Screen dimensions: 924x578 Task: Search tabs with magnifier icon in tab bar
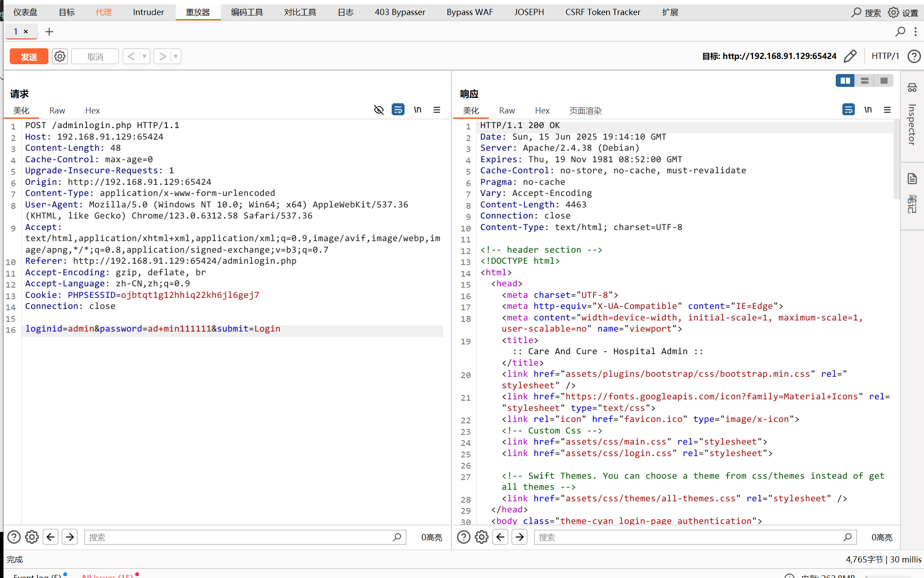(900, 31)
